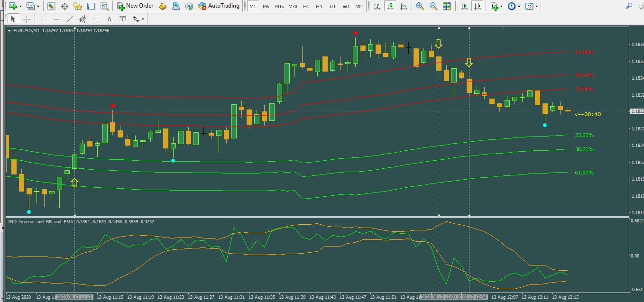
Task: Click the yellow <--00:40 countdown label
Action: tap(588, 114)
